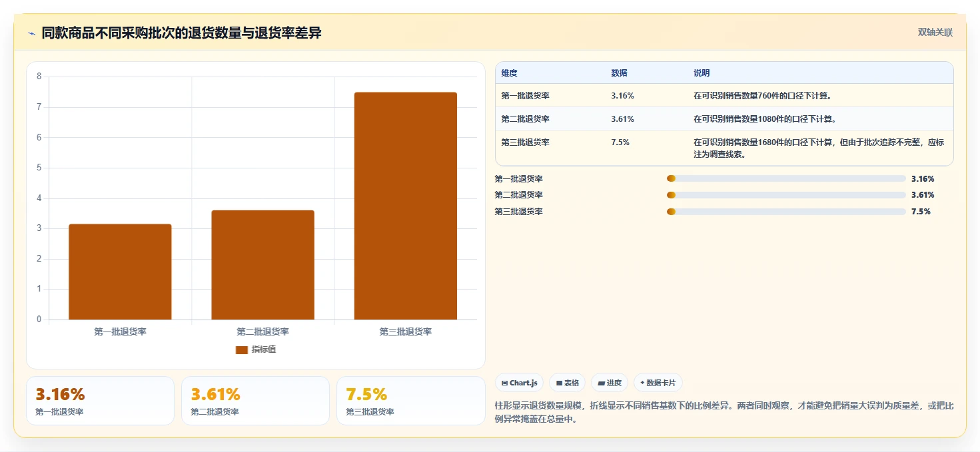Screen dimensions: 980x452
Task: Click the 第二批退货率 label in the progress list
Action: pyautogui.click(x=519, y=195)
